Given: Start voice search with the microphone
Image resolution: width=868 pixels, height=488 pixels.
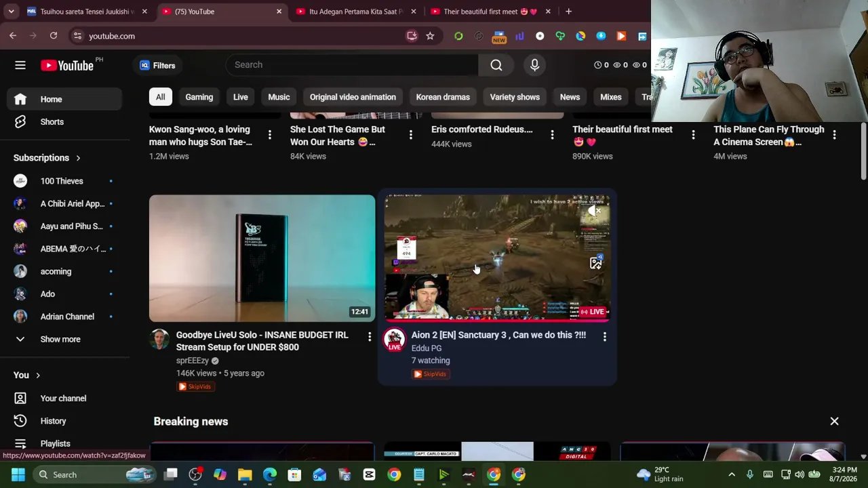Looking at the screenshot, I should point(534,65).
